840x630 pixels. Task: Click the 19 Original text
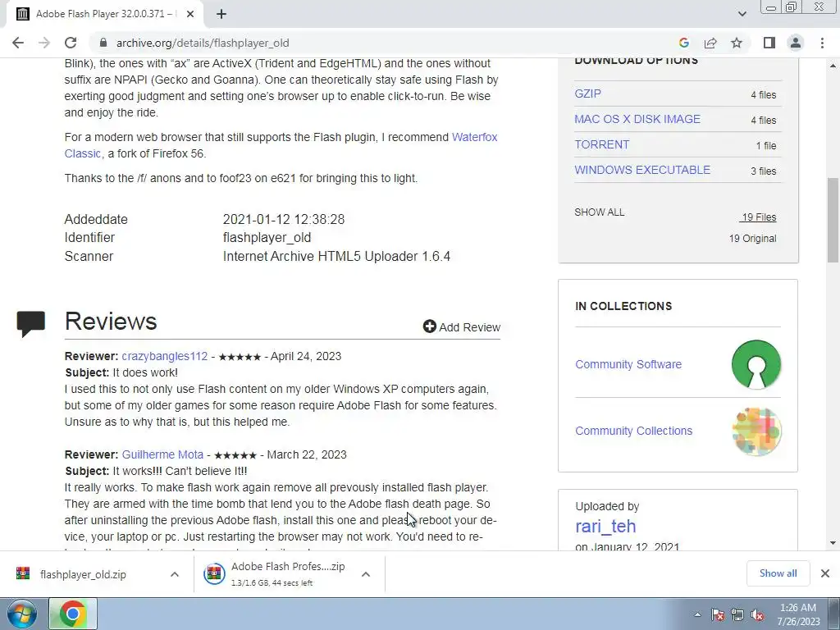(752, 239)
